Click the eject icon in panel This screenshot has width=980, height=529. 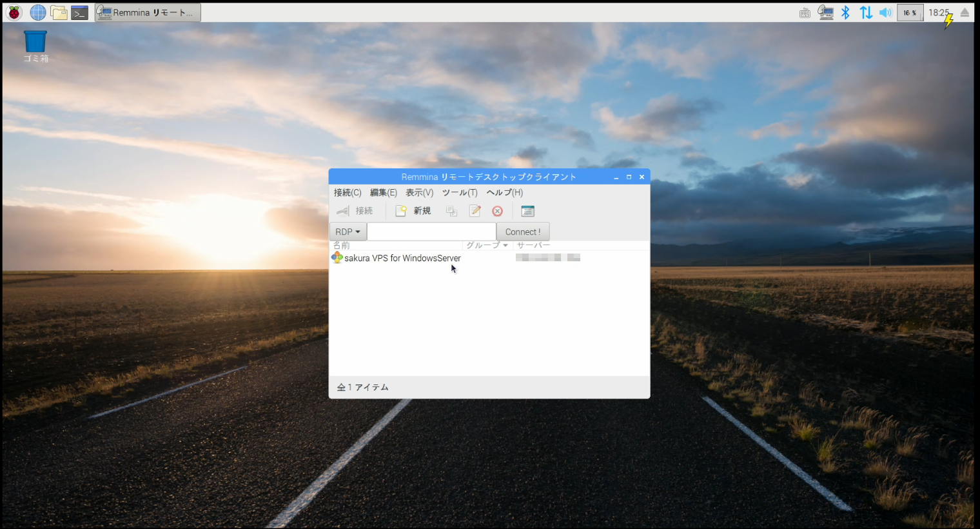click(965, 12)
